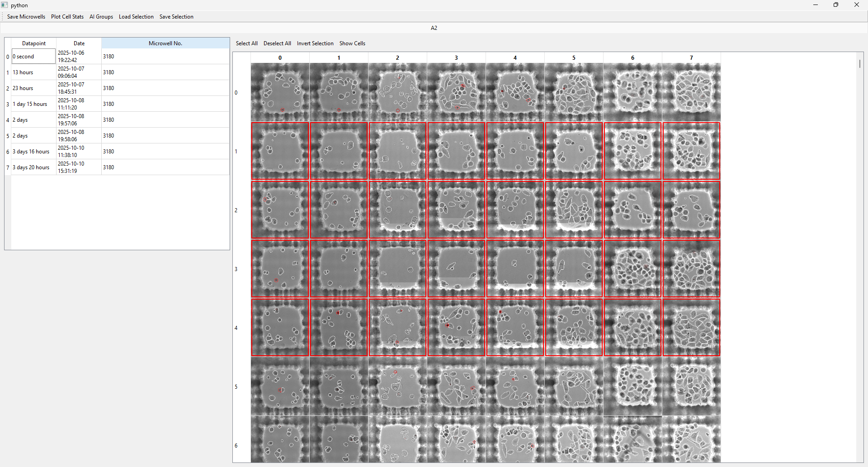Click the Select All button
The height and width of the screenshot is (467, 868).
[247, 43]
